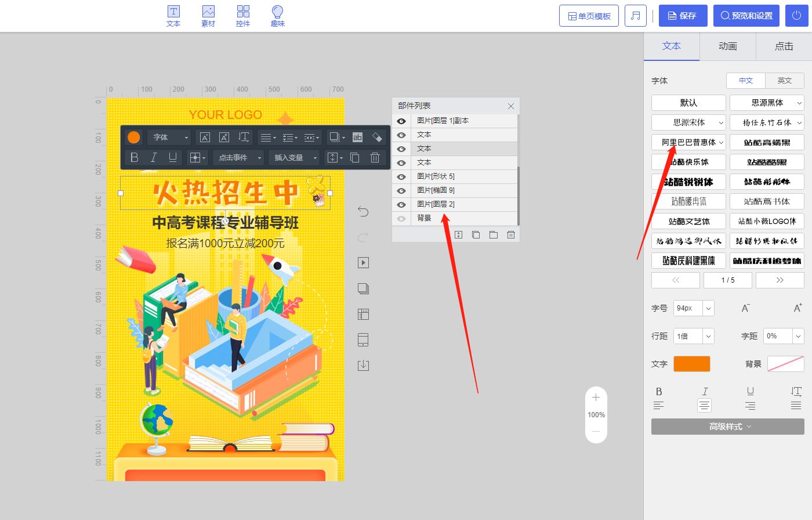
Task: Open the shadow style dropdown in floating toolbar
Action: click(337, 138)
